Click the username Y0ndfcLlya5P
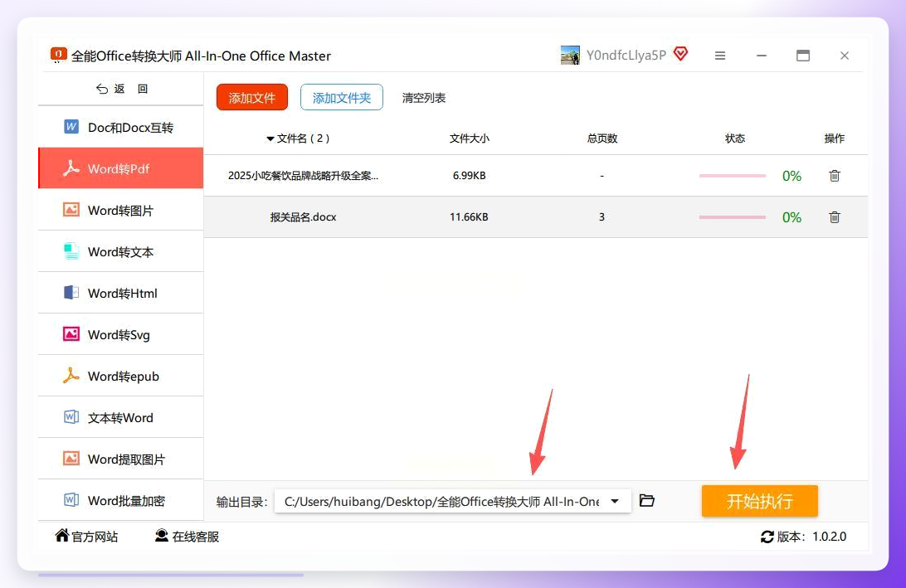The image size is (906, 588). [626, 56]
